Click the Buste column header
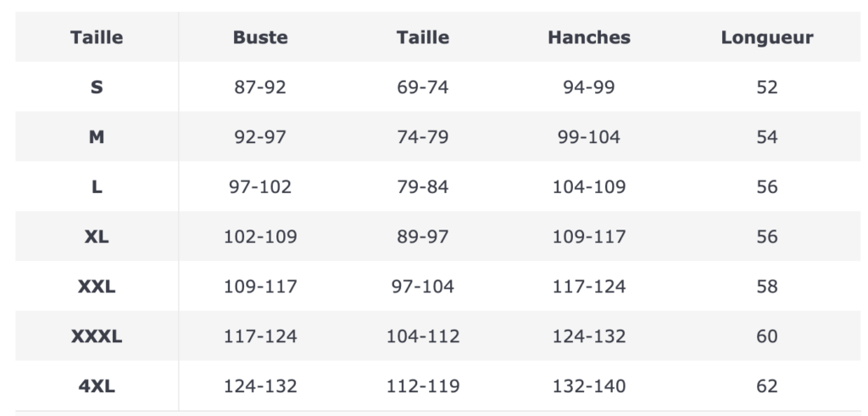 pyautogui.click(x=260, y=37)
